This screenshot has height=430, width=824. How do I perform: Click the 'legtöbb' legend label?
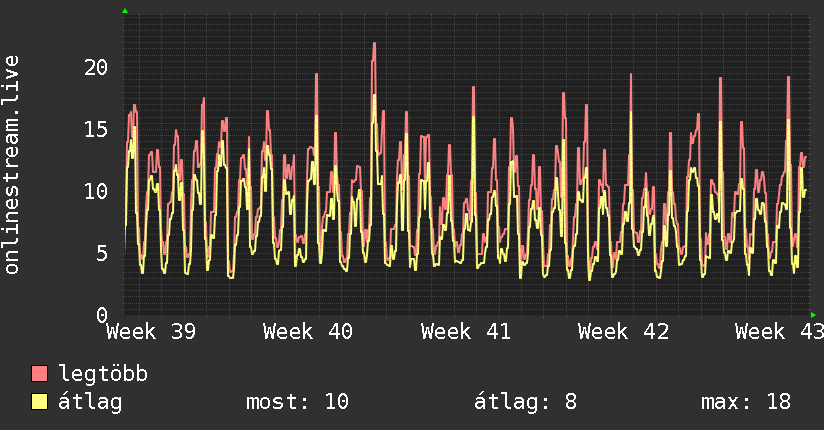click(103, 373)
